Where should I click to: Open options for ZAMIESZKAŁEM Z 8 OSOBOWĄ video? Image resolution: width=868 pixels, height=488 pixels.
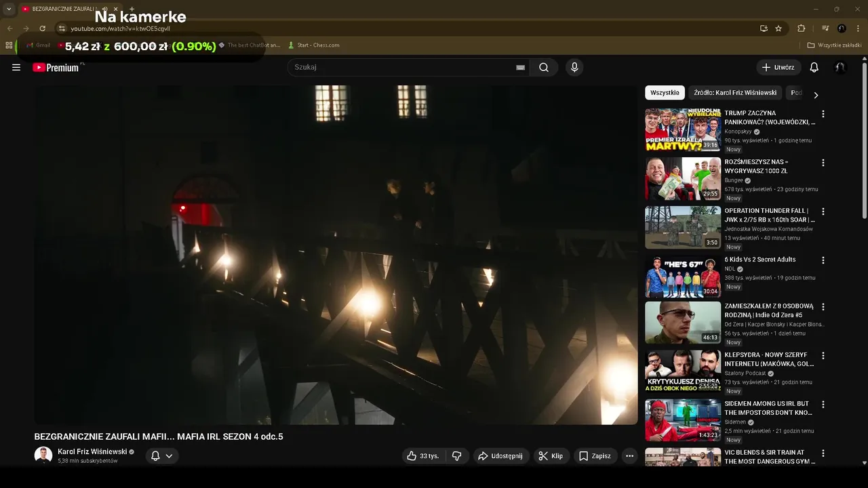pyautogui.click(x=823, y=306)
